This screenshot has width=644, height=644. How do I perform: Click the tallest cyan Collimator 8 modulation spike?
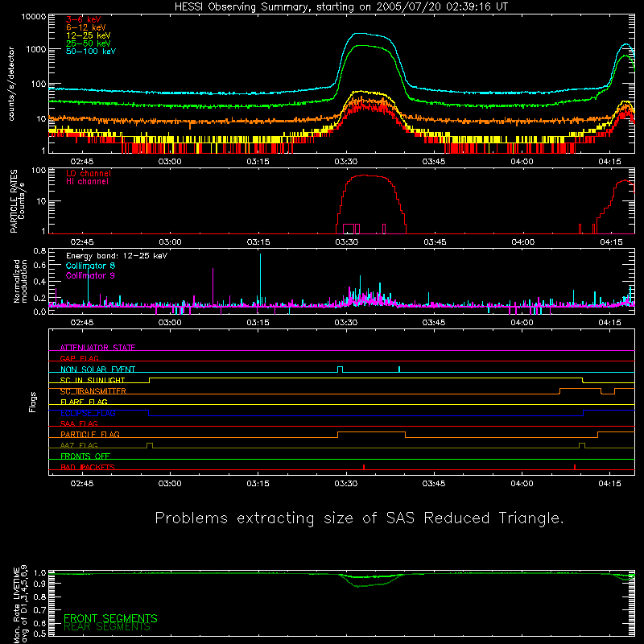pyautogui.click(x=260, y=279)
